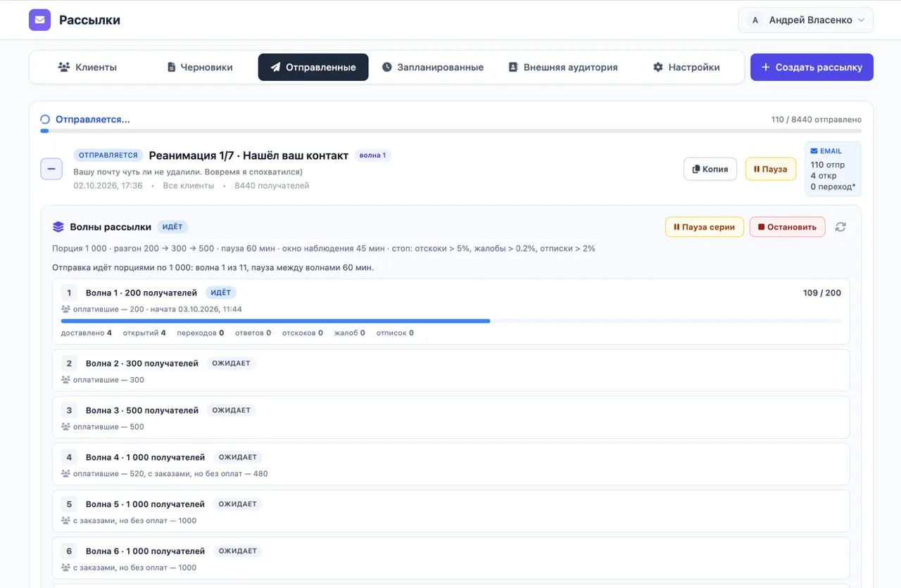The width and height of the screenshot is (901, 588).
Task: Open the Внешняя аудитория tab
Action: 563,68
